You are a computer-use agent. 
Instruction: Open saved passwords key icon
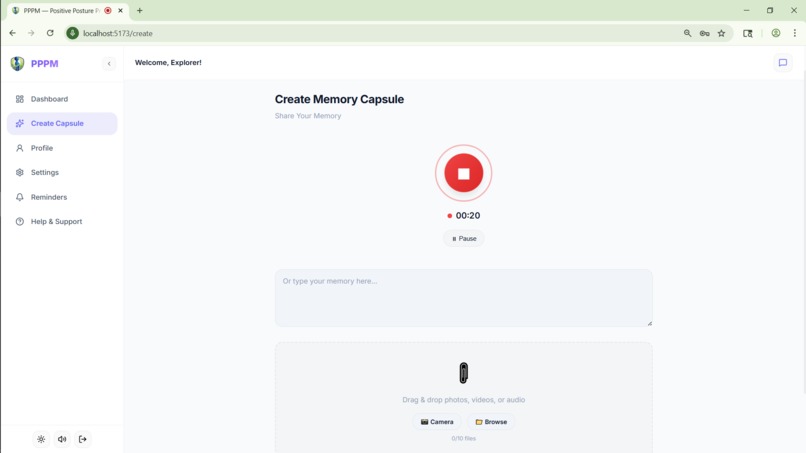coord(704,33)
